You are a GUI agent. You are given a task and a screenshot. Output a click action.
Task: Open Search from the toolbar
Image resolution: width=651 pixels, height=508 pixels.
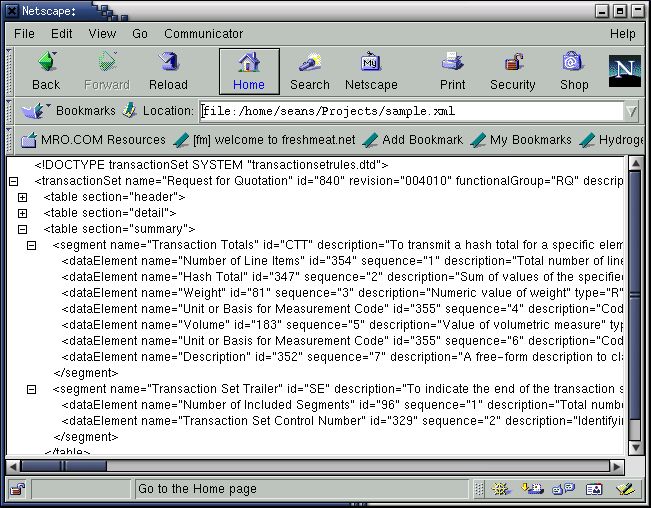[310, 71]
